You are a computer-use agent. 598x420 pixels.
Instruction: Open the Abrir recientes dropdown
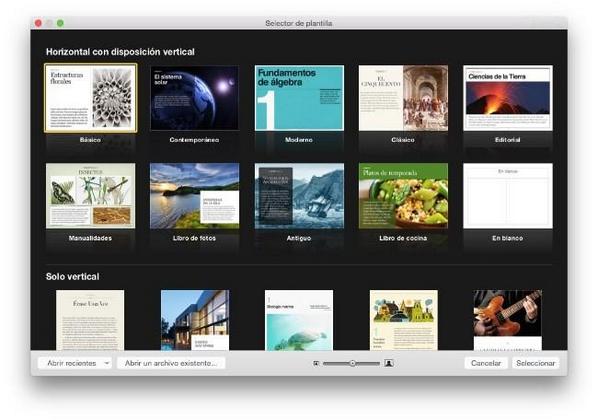(75, 363)
